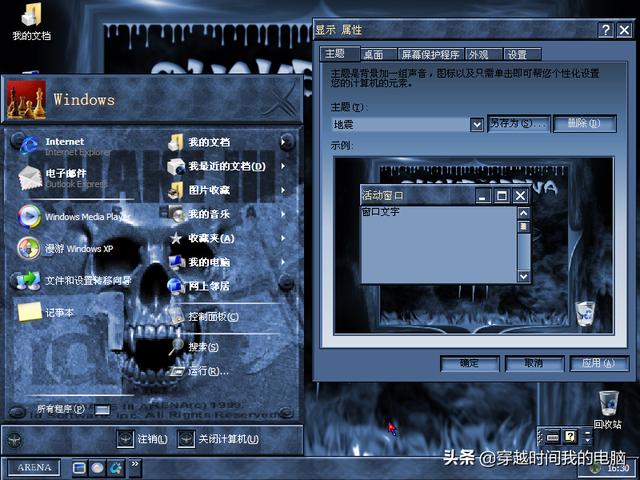Open 回收站 recycle bin on desktop
The image size is (640, 480).
pos(608,410)
